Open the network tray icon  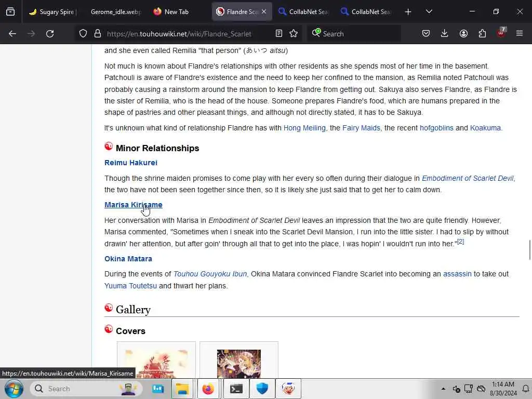coord(469,389)
